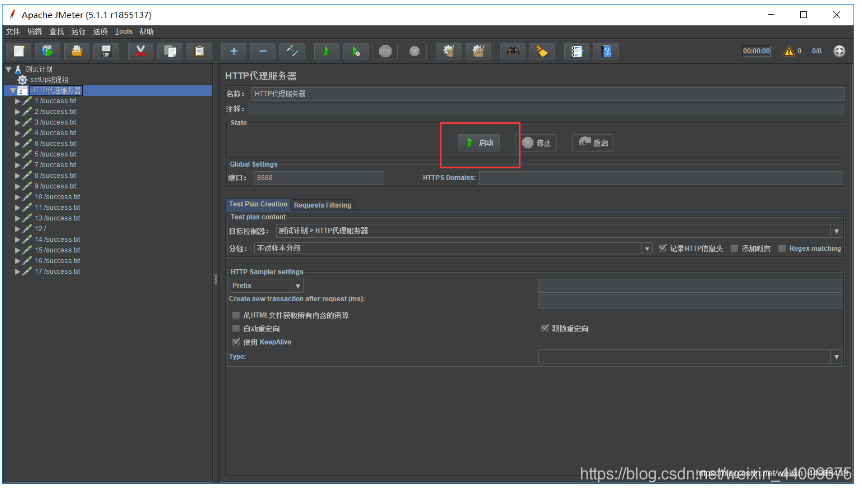
Task: Click the Reset Search icon
Action: pyautogui.click(x=542, y=51)
